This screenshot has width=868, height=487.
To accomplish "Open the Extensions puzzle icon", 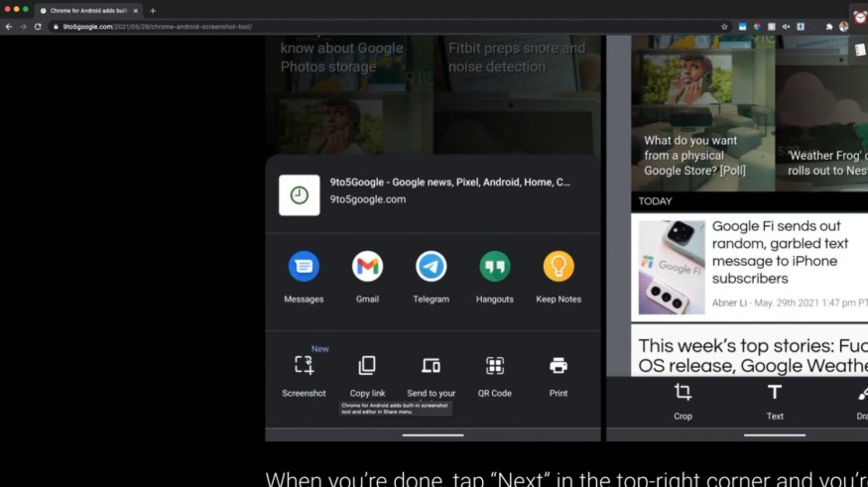I will point(829,27).
